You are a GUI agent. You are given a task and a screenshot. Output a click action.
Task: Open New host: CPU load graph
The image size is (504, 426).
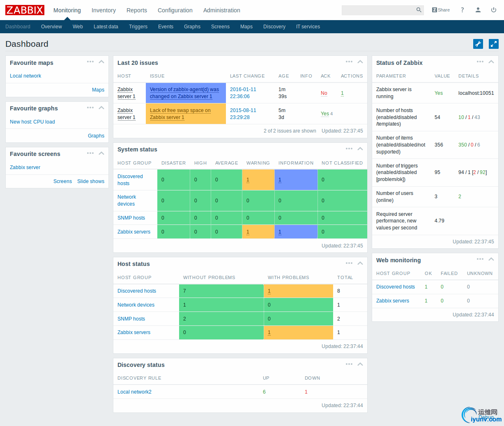coord(32,122)
